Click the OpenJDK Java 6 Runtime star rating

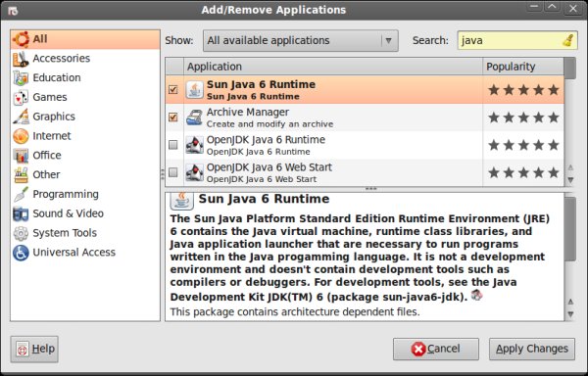523,145
